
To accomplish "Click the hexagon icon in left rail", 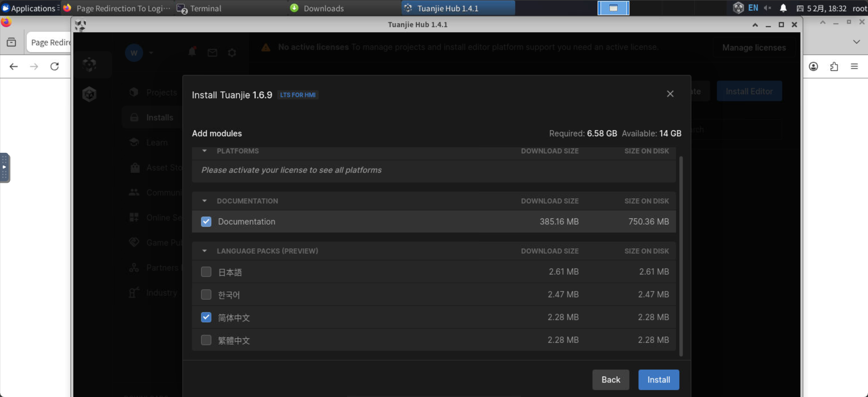I will (x=90, y=94).
